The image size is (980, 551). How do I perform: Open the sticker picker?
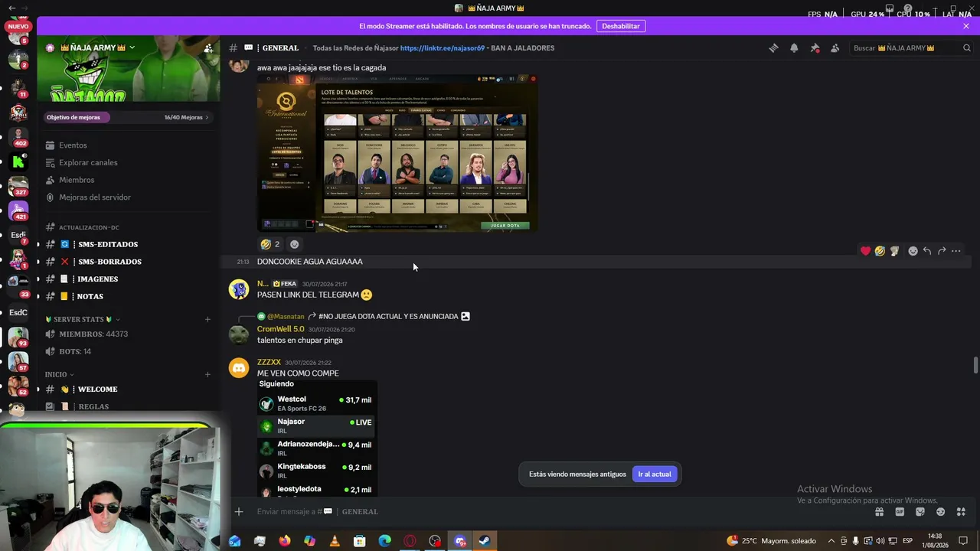(920, 511)
